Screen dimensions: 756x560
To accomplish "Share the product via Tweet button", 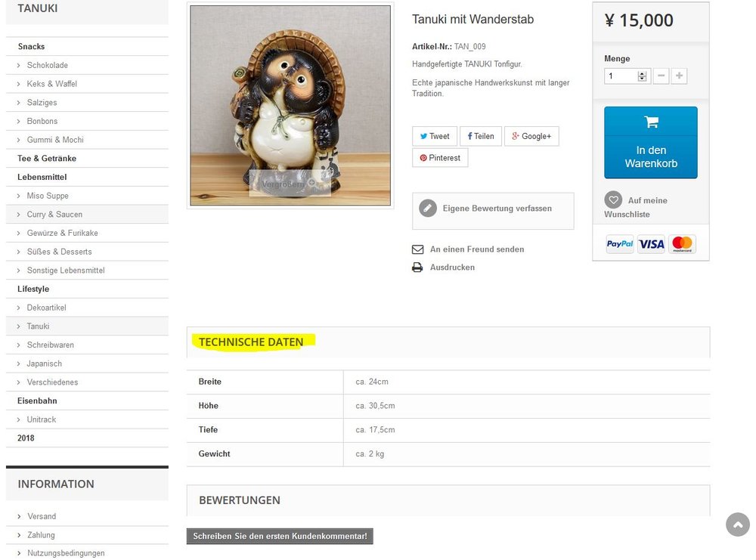I will pyautogui.click(x=435, y=136).
